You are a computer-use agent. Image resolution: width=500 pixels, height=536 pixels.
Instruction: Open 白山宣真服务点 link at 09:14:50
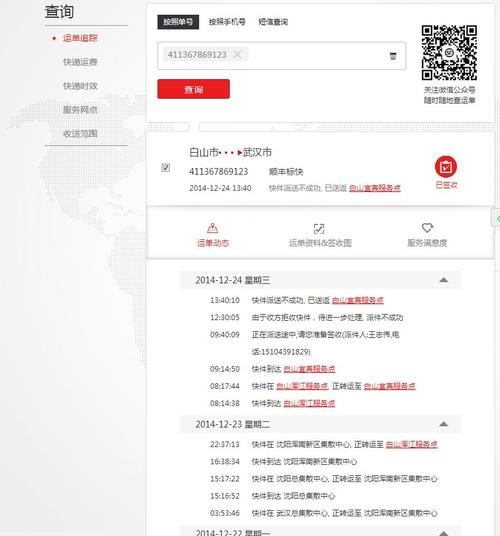coord(309,369)
